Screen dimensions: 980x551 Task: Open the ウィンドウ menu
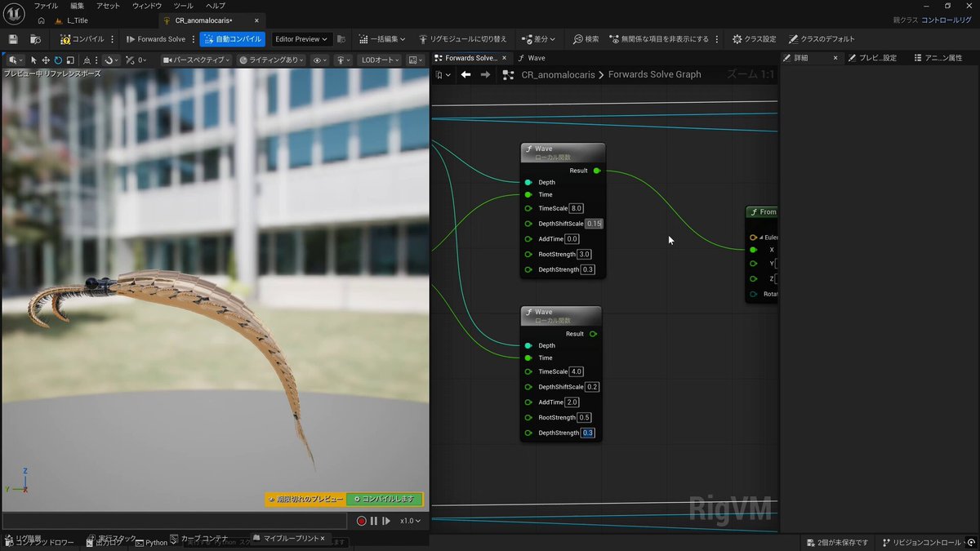pos(147,6)
